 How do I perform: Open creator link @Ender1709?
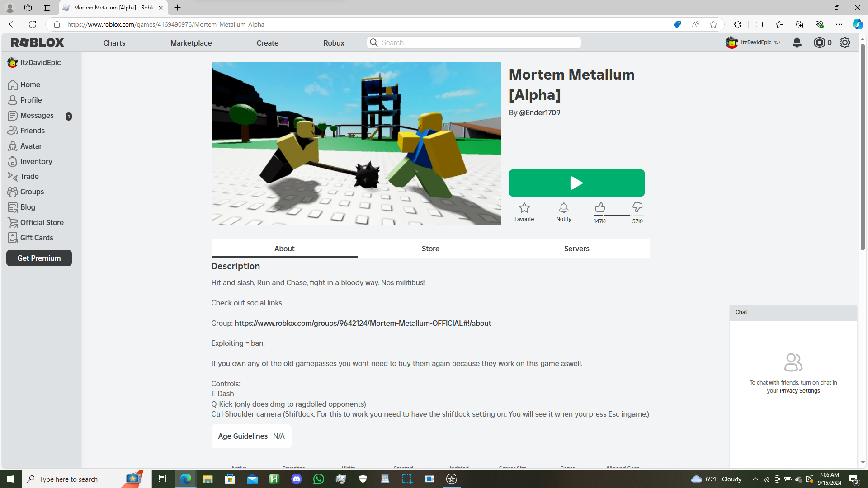tap(540, 113)
